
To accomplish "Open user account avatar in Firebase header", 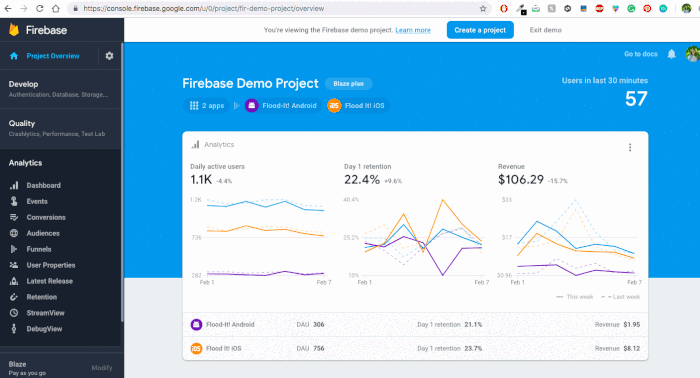I will pos(693,54).
